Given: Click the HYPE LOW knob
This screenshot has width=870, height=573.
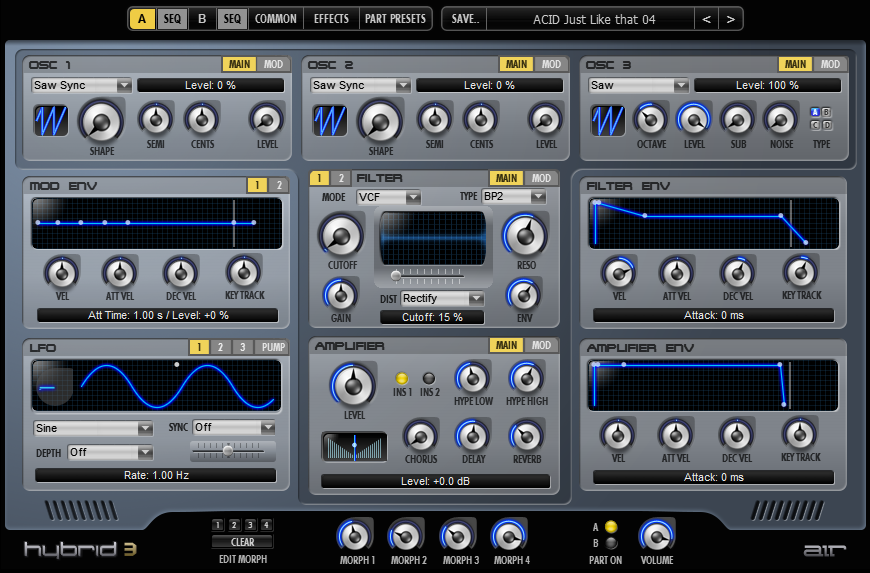Looking at the screenshot, I should point(472,378).
